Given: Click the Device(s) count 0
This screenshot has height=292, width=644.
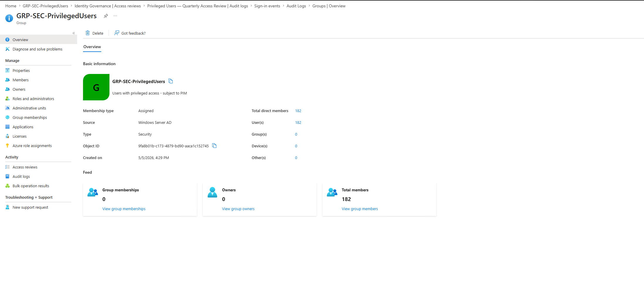Looking at the screenshot, I should coord(296,146).
